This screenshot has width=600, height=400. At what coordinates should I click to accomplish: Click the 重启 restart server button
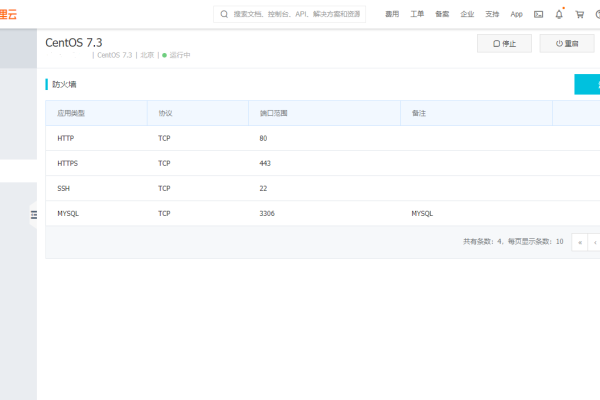pos(566,44)
